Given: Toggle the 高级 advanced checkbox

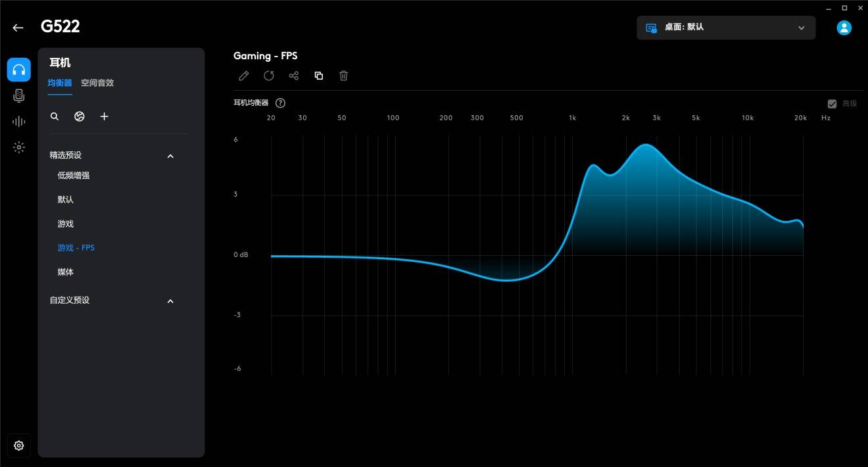Looking at the screenshot, I should [x=832, y=103].
